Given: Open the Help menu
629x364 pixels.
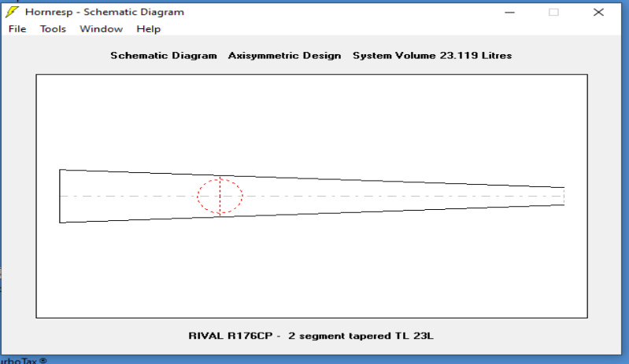Looking at the screenshot, I should [148, 29].
